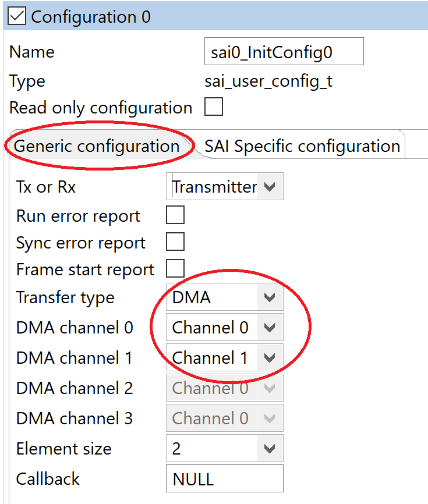Expand the Transfer type dropdown
428x504 pixels.
tap(270, 297)
